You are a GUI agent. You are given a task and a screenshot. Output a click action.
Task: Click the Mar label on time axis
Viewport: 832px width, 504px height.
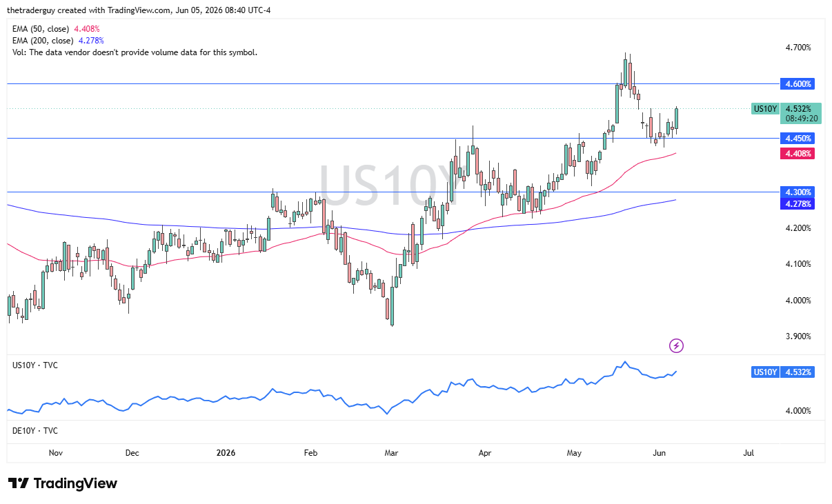(x=391, y=453)
